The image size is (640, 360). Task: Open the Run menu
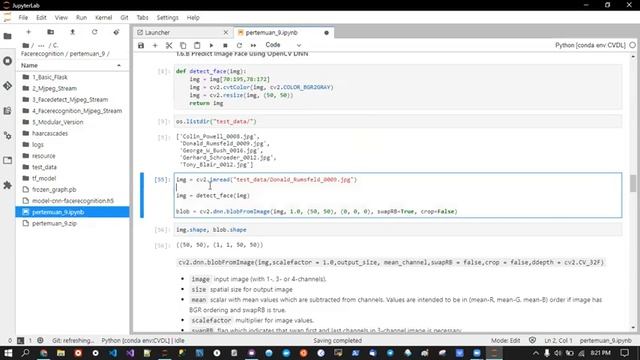(81, 18)
